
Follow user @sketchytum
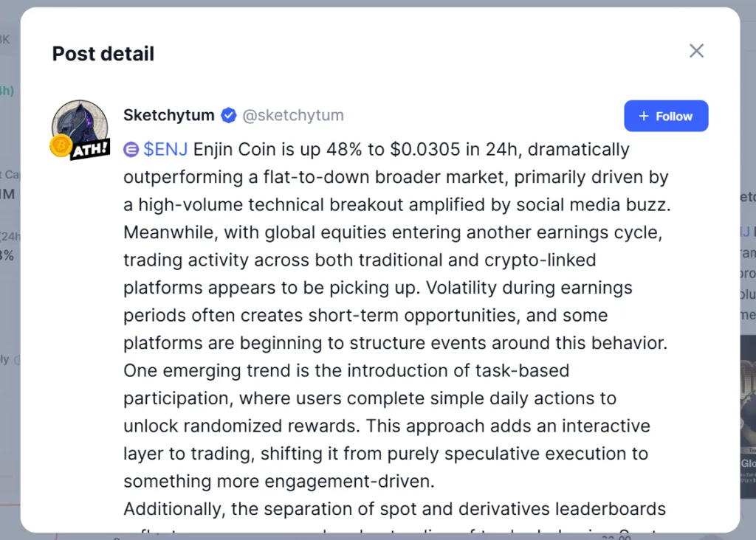[666, 116]
